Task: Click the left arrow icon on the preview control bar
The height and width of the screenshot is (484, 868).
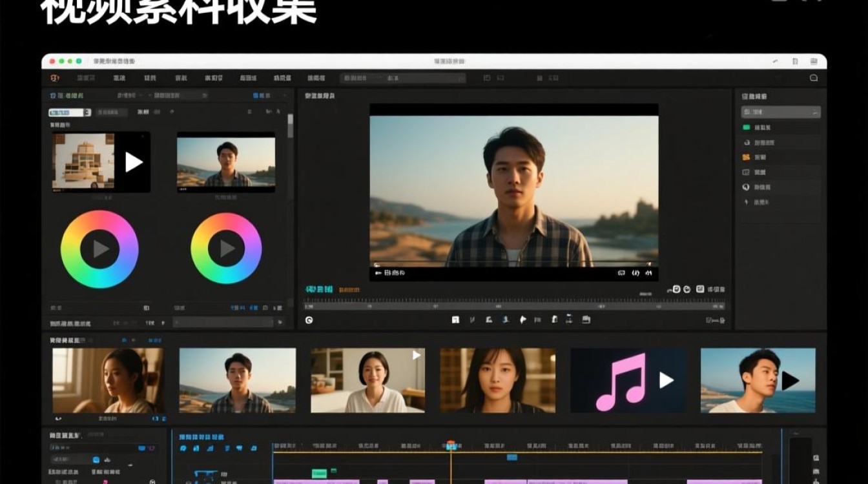Action: click(x=378, y=273)
